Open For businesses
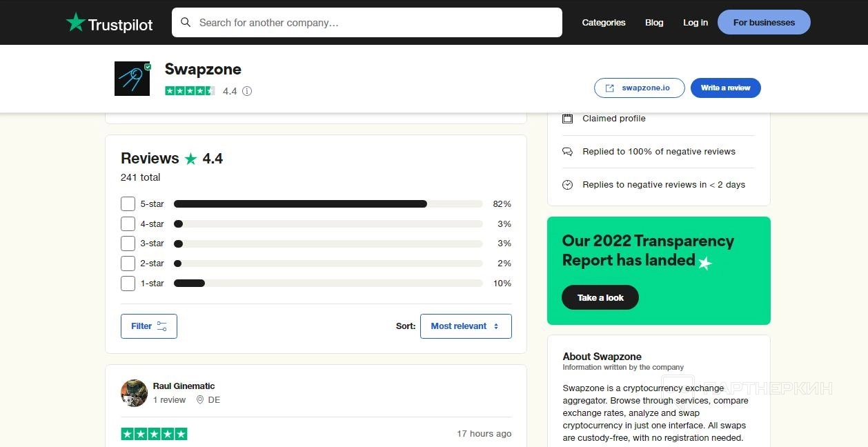The height and width of the screenshot is (447, 868). (764, 23)
